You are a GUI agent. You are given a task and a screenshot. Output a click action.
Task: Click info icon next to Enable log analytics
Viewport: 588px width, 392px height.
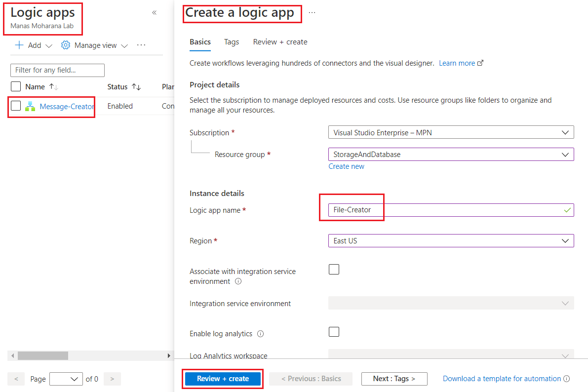260,333
